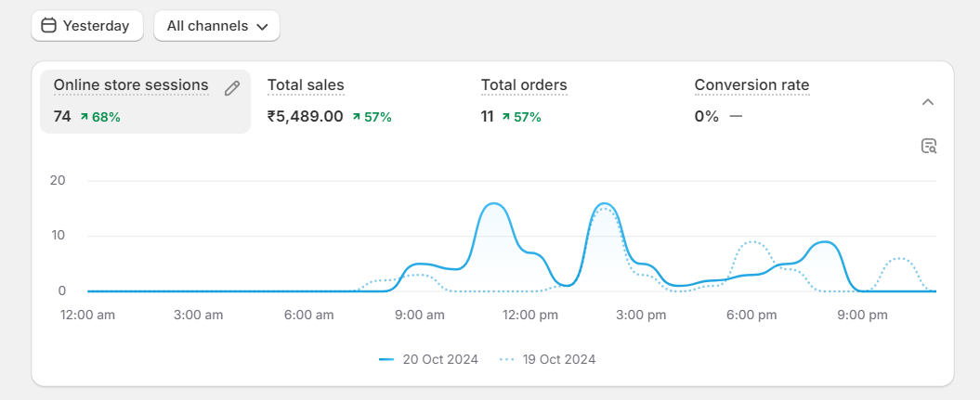Image resolution: width=980 pixels, height=400 pixels.
Task: Click the trend arrow beside Total orders 57%
Action: [x=506, y=117]
